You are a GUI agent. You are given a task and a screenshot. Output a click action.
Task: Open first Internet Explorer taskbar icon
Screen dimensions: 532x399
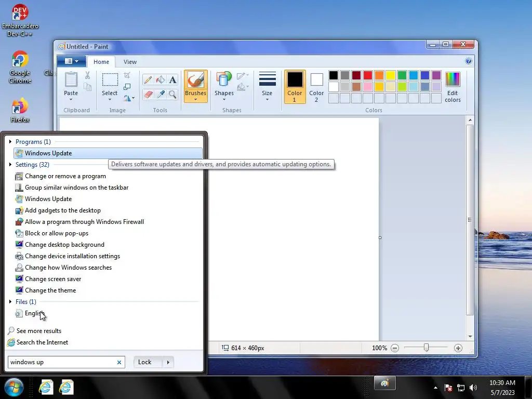46,387
